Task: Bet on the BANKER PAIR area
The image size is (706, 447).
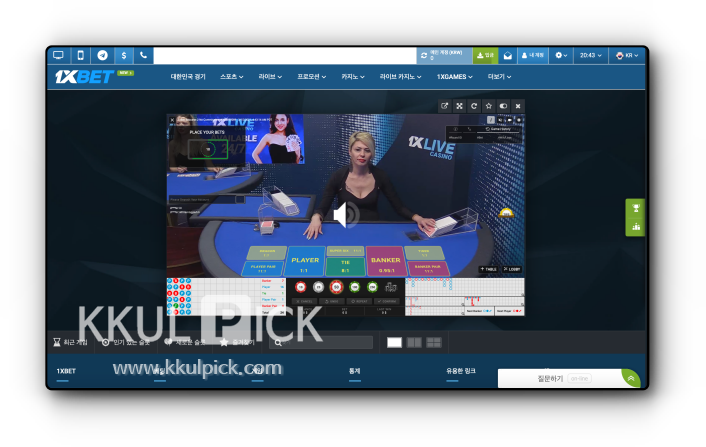Action: (x=428, y=268)
